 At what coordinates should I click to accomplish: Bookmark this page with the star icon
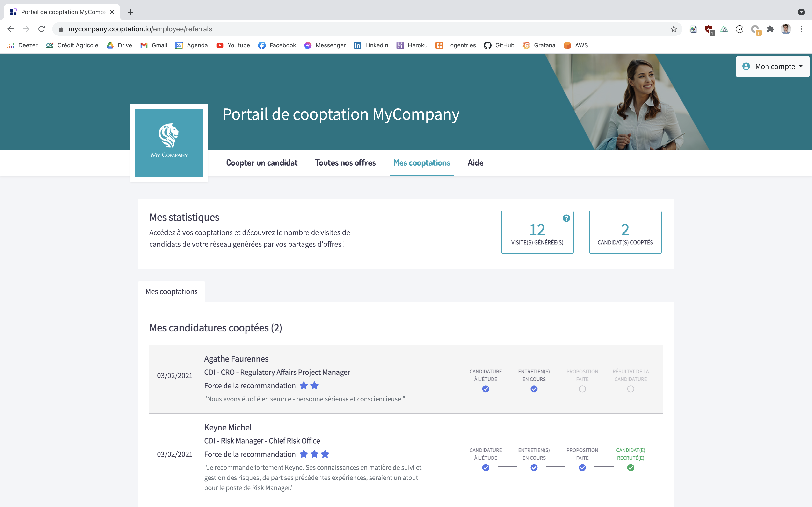click(674, 29)
